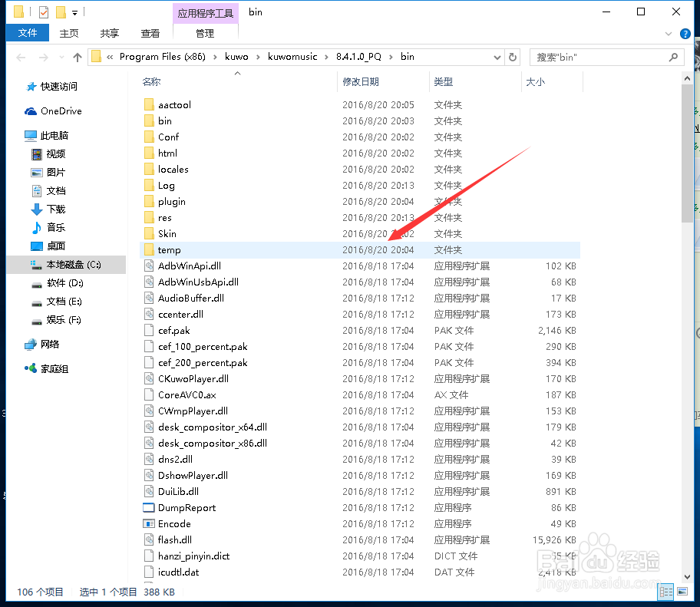Switch to the 查看 ribbon tab
This screenshot has height=607, width=700.
(150, 34)
